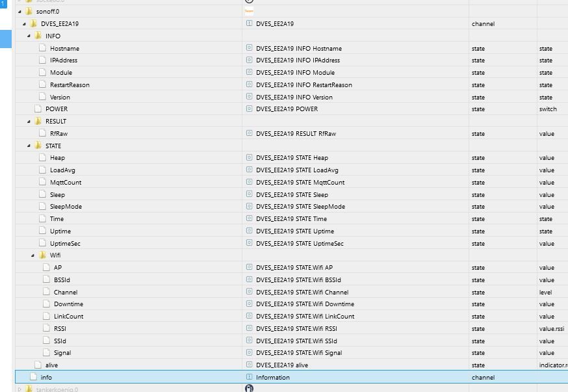Select the LoadAvg tree item
This screenshot has height=392, width=568.
click(x=62, y=170)
